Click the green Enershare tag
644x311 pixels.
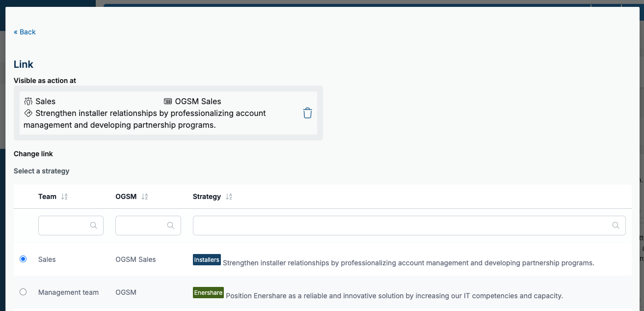pos(208,293)
